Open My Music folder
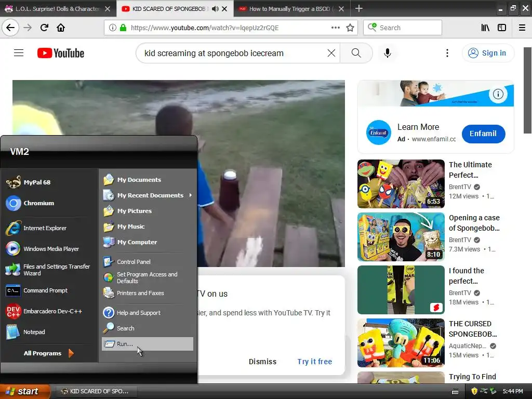The image size is (532, 399). tap(124, 227)
